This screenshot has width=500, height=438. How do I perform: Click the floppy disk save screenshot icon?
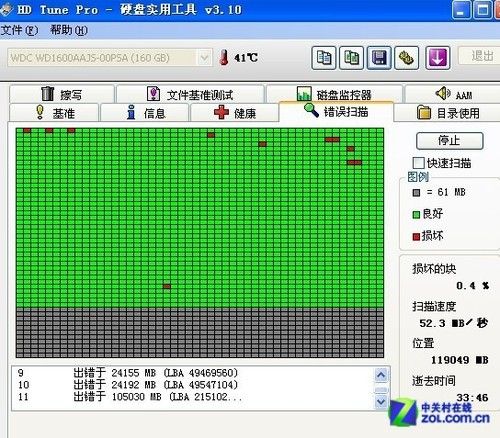tap(379, 58)
